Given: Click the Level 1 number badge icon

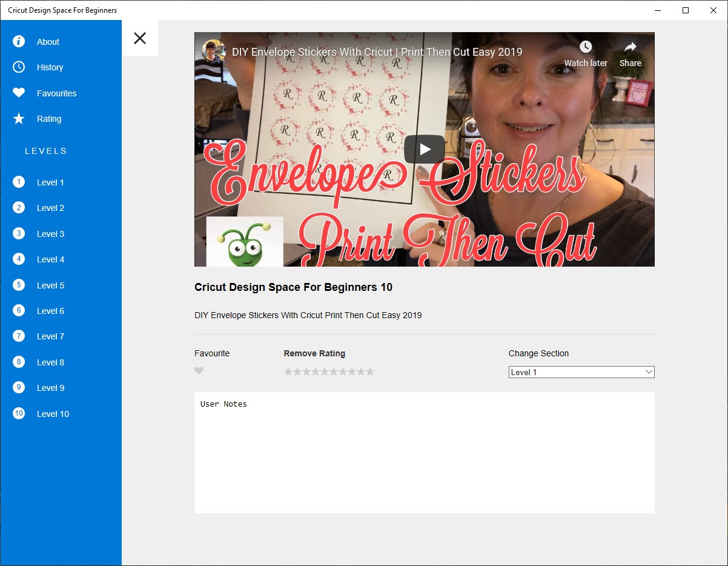Looking at the screenshot, I should [x=19, y=182].
